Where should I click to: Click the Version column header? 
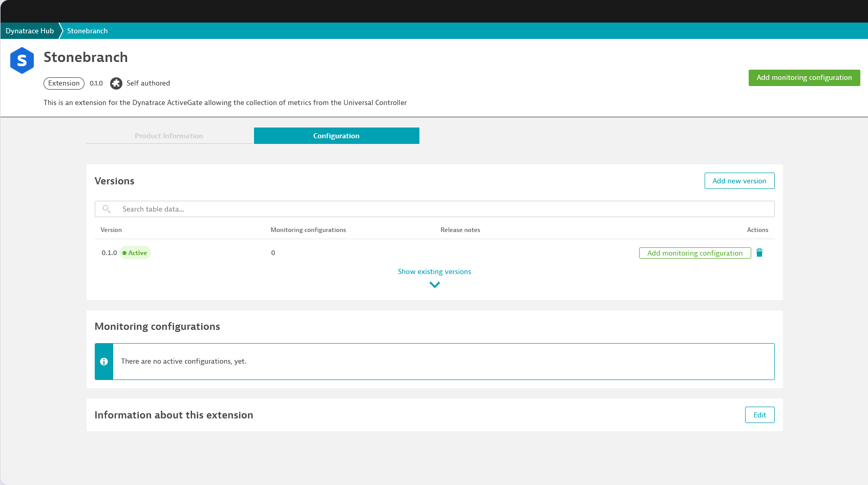click(x=111, y=230)
